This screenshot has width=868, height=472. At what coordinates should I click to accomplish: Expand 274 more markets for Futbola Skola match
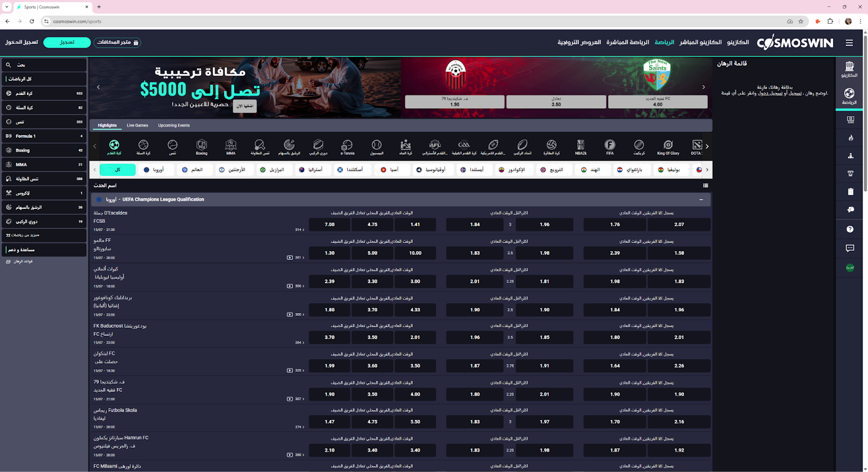point(299,427)
